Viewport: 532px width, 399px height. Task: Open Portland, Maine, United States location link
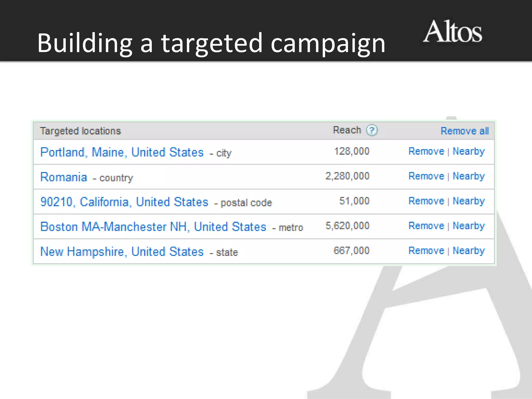pos(122,152)
